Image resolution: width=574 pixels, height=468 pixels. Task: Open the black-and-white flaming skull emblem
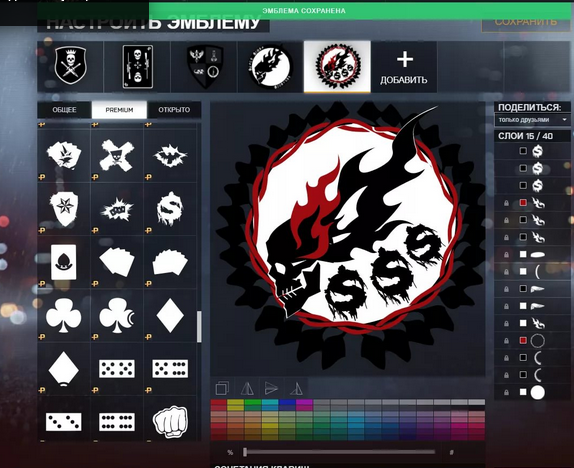tap(271, 67)
